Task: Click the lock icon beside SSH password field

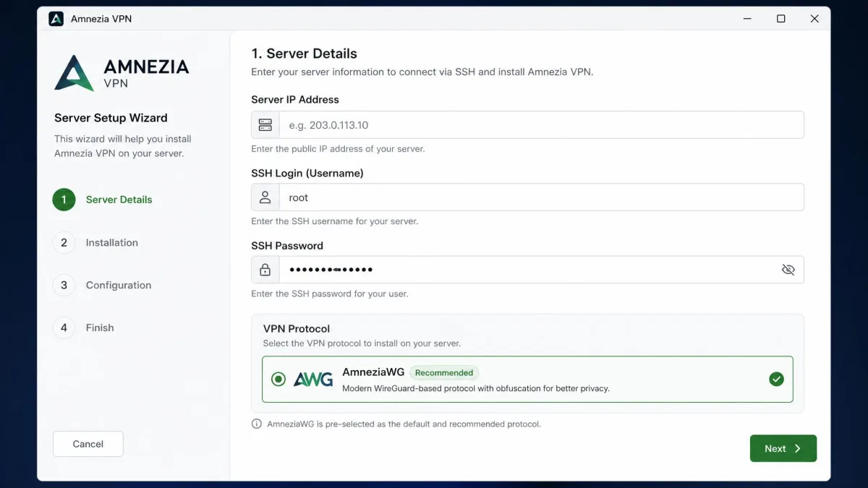Action: coord(265,270)
